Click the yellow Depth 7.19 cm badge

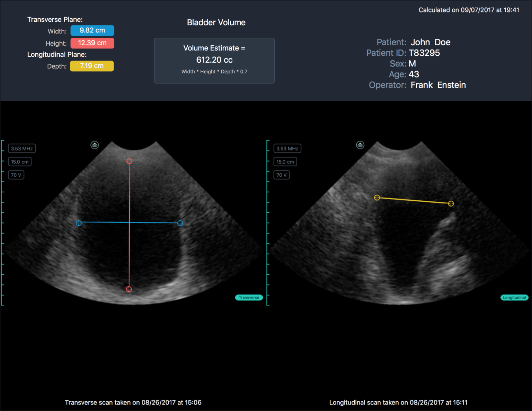(92, 66)
